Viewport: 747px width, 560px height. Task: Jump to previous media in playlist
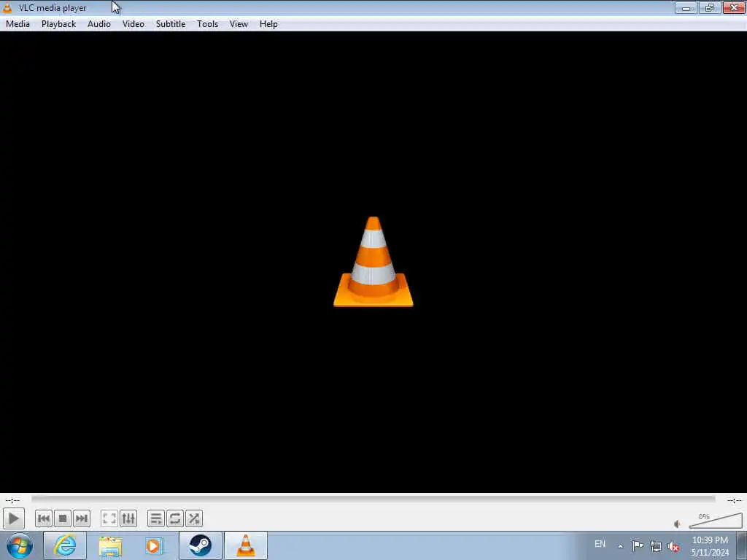point(43,518)
